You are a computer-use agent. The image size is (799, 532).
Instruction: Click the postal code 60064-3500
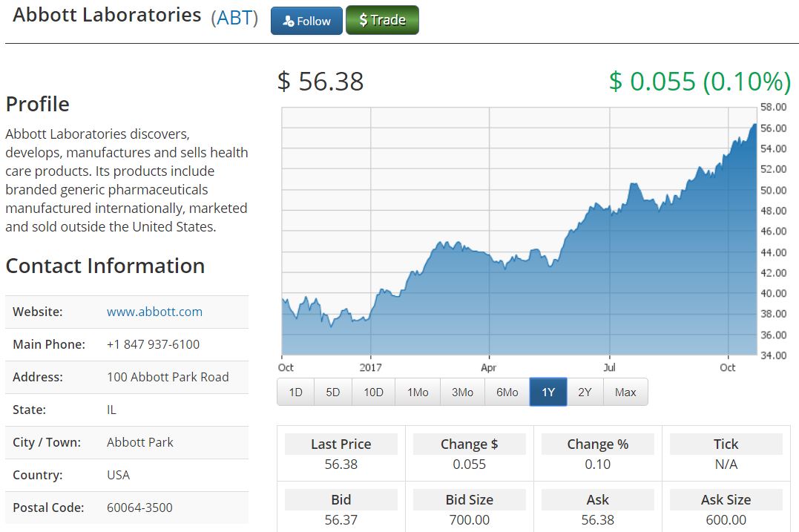pyautogui.click(x=139, y=508)
